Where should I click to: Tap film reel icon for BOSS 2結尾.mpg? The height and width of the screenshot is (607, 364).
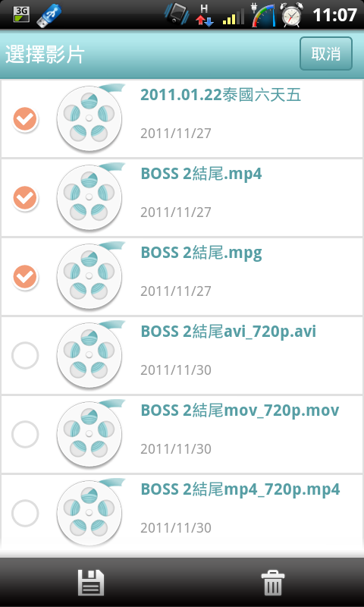(90, 276)
